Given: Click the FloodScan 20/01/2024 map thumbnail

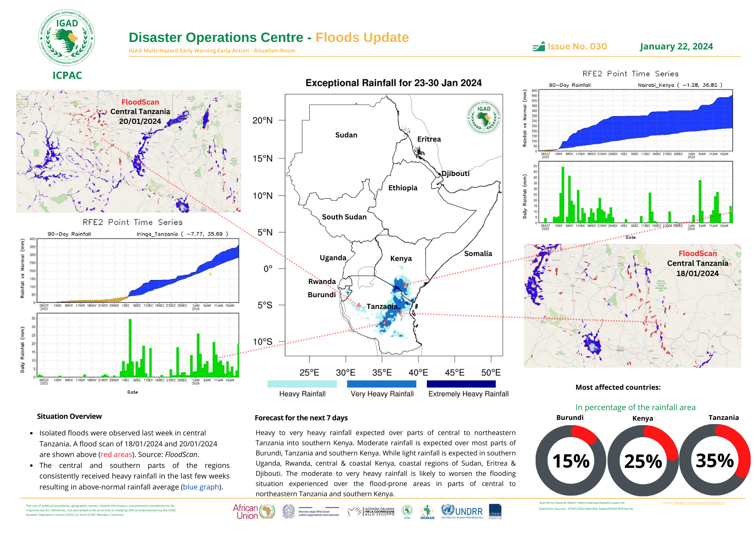Looking at the screenshot, I should (x=129, y=151).
